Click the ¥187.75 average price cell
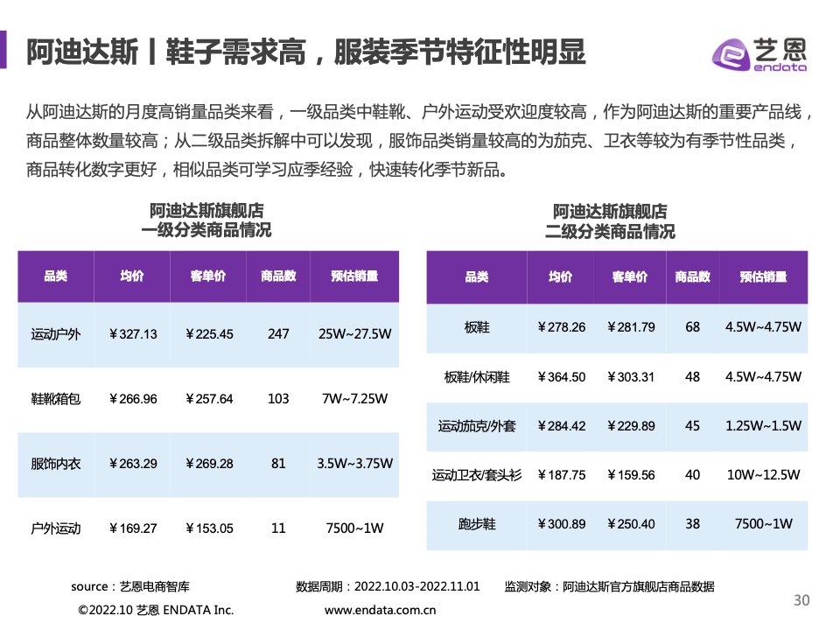This screenshot has width=840, height=630. [x=562, y=476]
